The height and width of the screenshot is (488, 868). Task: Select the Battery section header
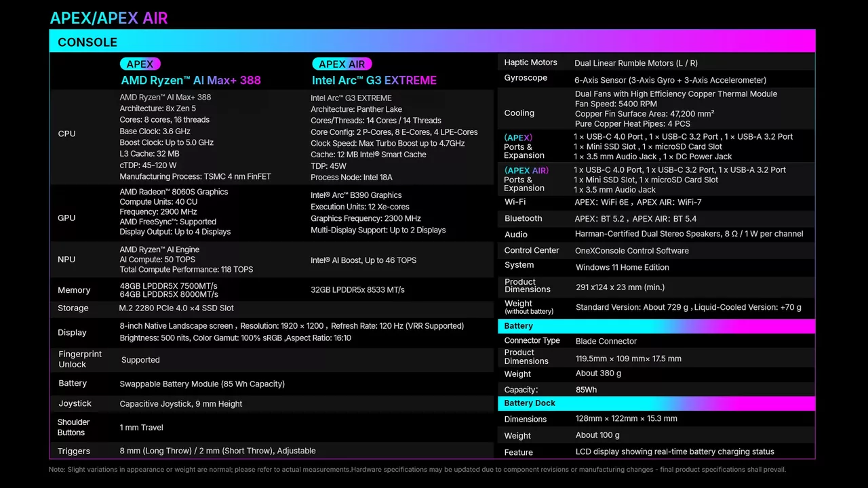coord(656,326)
